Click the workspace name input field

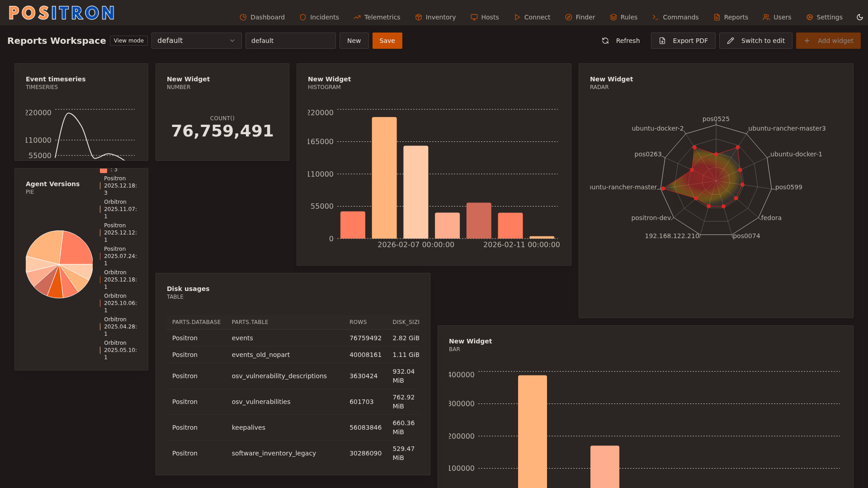click(x=290, y=41)
